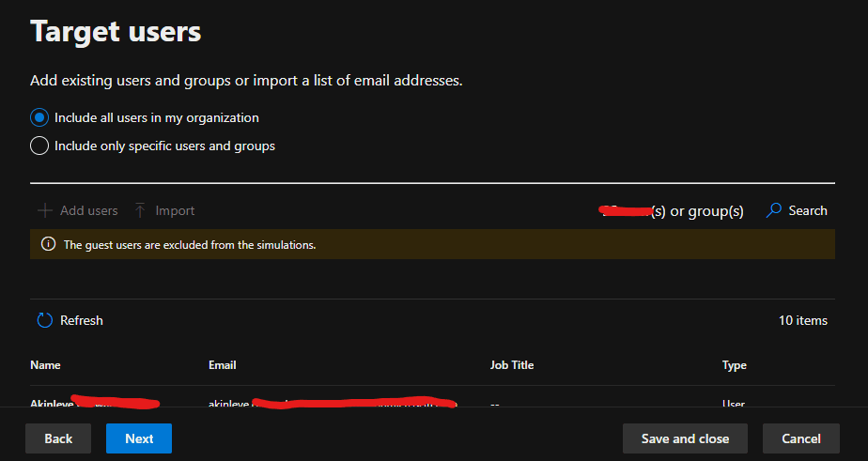Viewport: 868px width, 461px height.
Task: Click the 10 items count label
Action: [803, 321]
